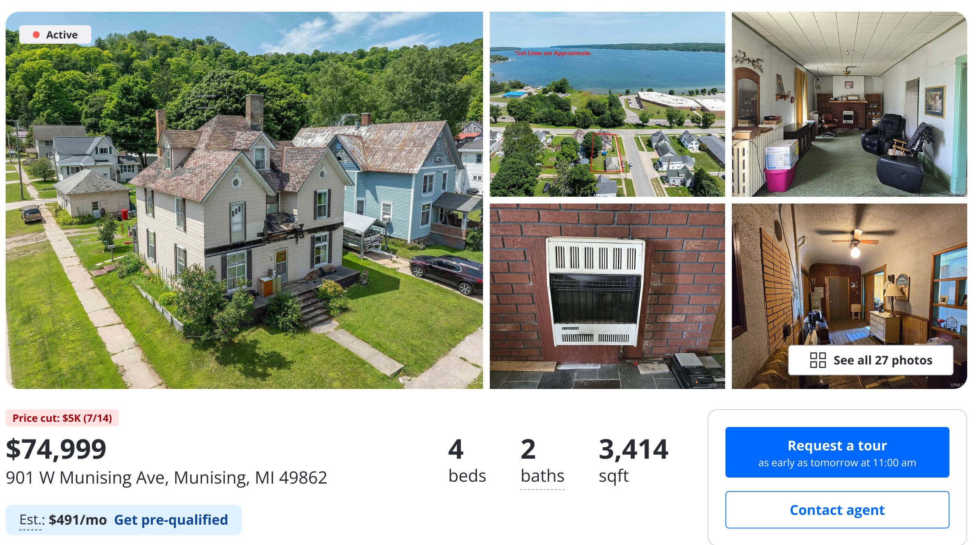
Task: Click the Price cut $5K badge
Action: coord(62,418)
